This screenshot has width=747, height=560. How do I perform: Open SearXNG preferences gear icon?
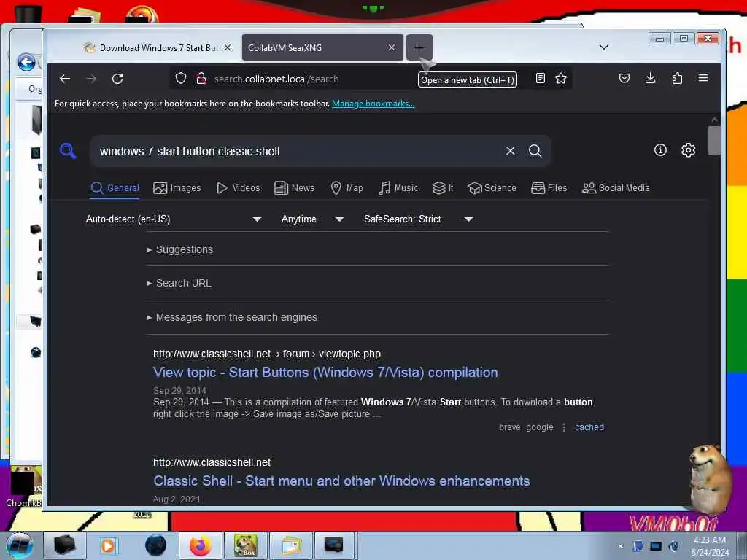(x=688, y=150)
